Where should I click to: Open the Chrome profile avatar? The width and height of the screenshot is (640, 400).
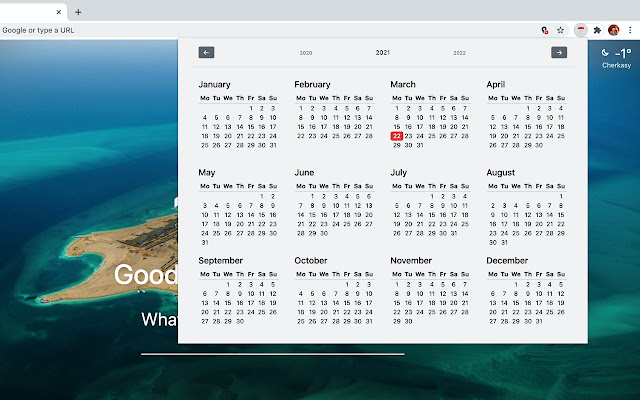[x=613, y=30]
